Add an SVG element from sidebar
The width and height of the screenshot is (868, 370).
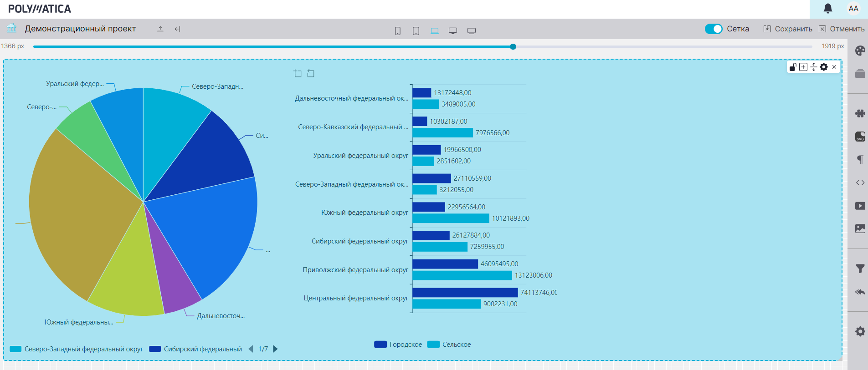(860, 137)
